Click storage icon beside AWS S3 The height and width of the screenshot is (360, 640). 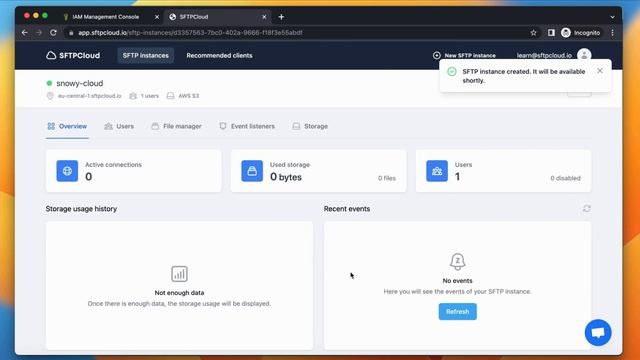(x=171, y=96)
